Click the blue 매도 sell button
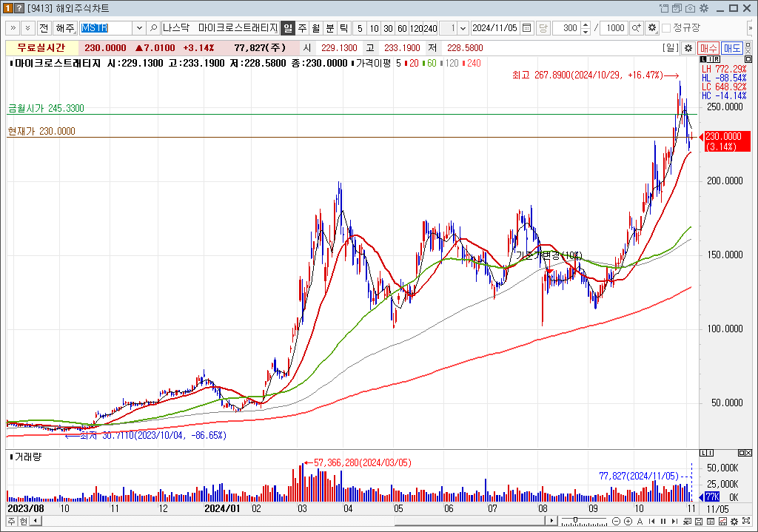The height and width of the screenshot is (532, 758). tap(732, 47)
